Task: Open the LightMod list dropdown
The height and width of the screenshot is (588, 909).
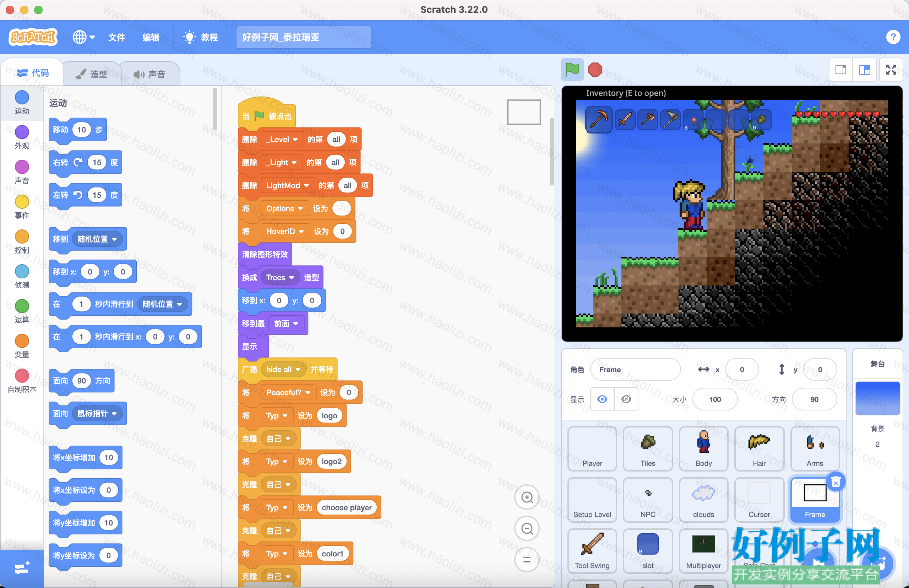Action: (x=288, y=185)
